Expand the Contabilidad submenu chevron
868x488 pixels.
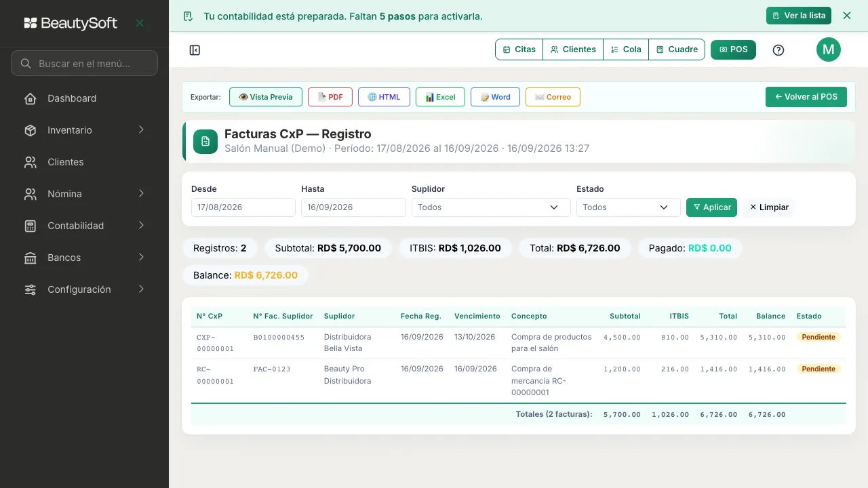coord(141,225)
